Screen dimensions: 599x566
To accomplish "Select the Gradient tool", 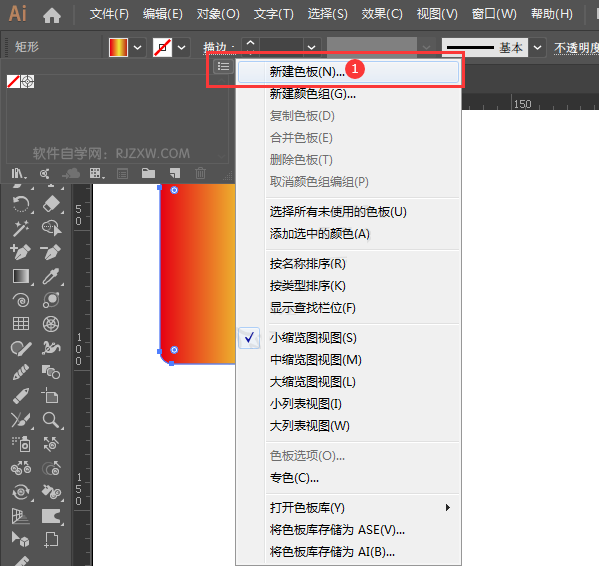I will (21, 276).
